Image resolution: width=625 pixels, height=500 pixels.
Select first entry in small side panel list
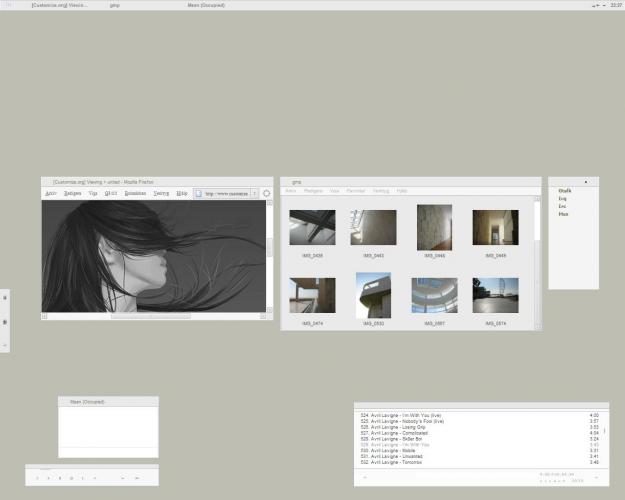(x=565, y=191)
